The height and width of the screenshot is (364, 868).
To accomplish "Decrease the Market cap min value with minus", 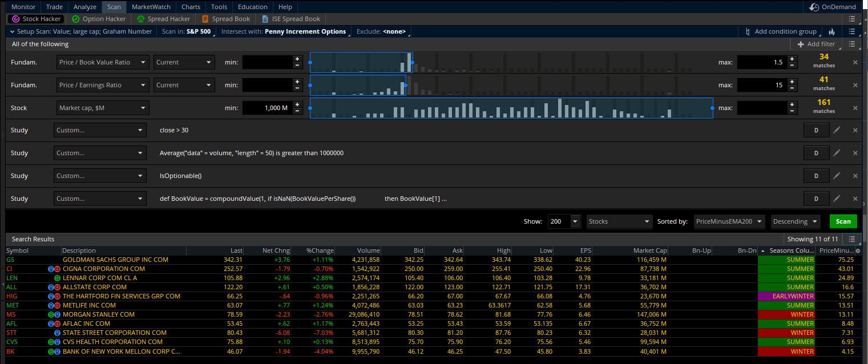I will coord(297,111).
